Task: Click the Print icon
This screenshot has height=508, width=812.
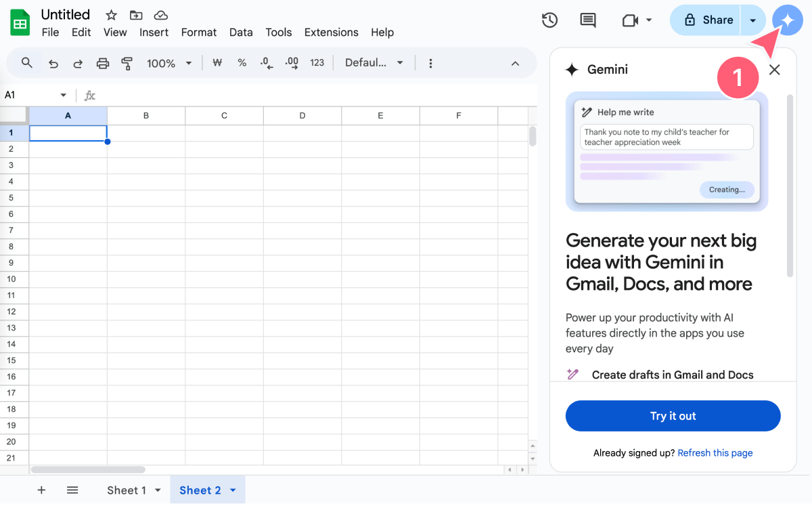Action: point(103,63)
